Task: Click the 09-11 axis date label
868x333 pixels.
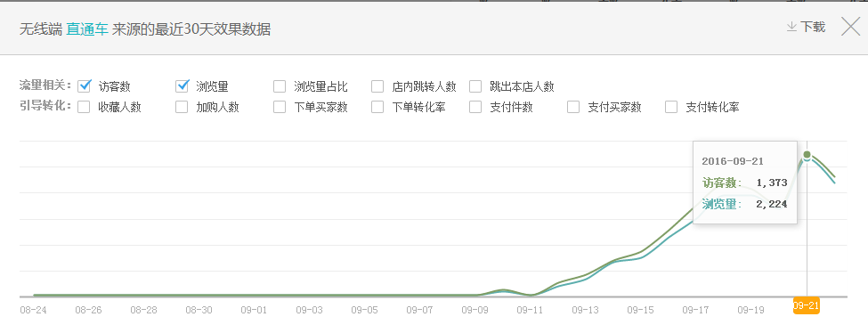Action: coord(530,310)
